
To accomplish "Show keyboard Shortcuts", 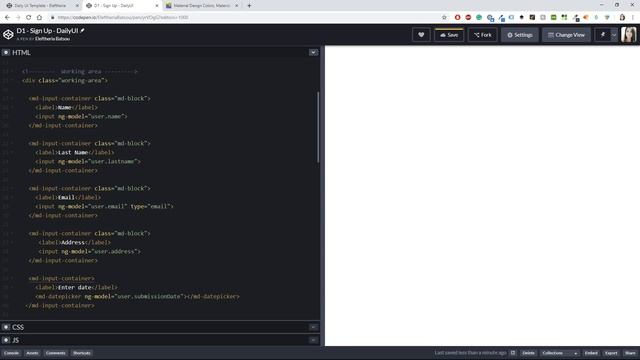I will point(82,353).
